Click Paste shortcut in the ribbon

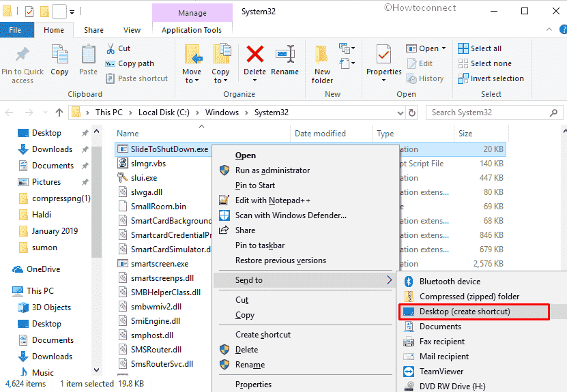point(136,78)
